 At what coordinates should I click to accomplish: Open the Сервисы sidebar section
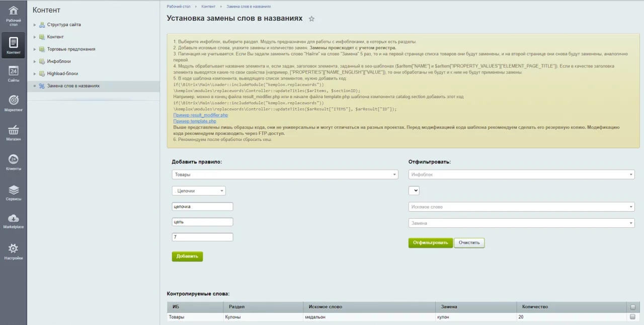click(x=14, y=193)
